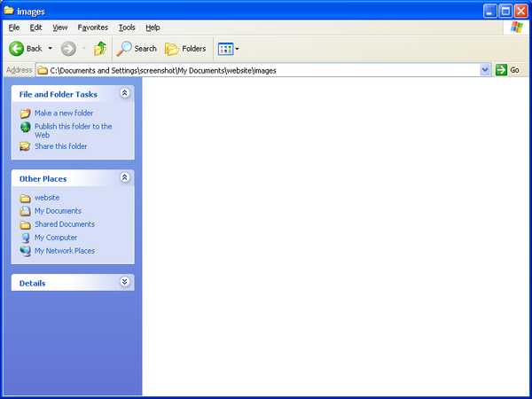Click the greyed Forward arrow button
This screenshot has height=399, width=532.
(x=68, y=49)
